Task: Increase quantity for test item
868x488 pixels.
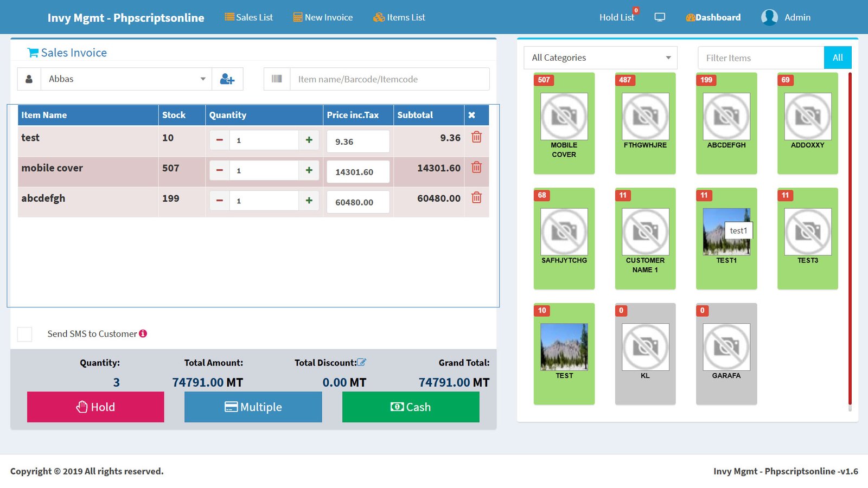Action: [x=309, y=140]
